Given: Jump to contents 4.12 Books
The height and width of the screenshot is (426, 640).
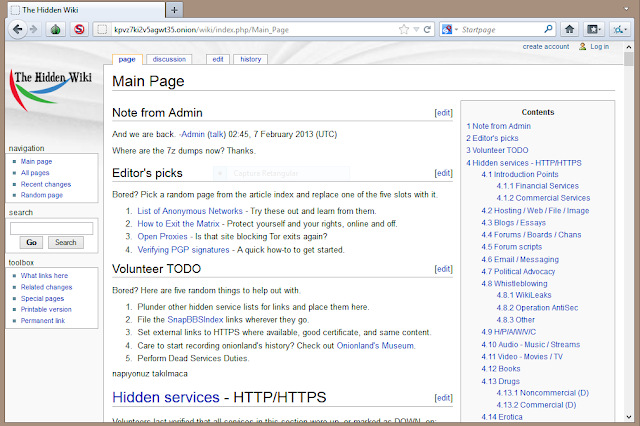Looking at the screenshot, I should tap(501, 369).
